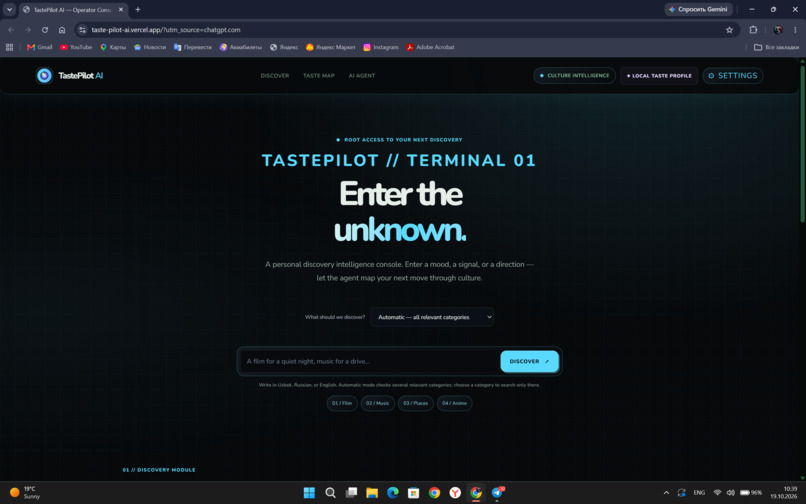Open the Extensions puzzle icon
806x504 pixels.
point(753,30)
